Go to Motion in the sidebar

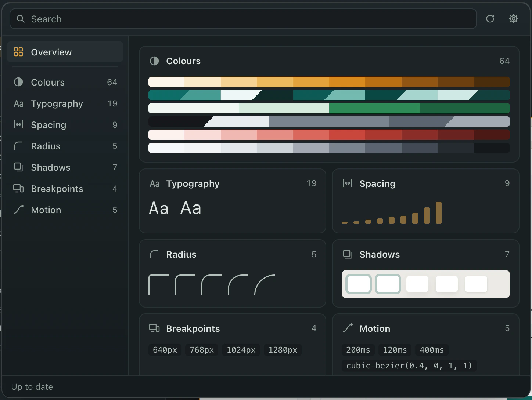click(65, 210)
